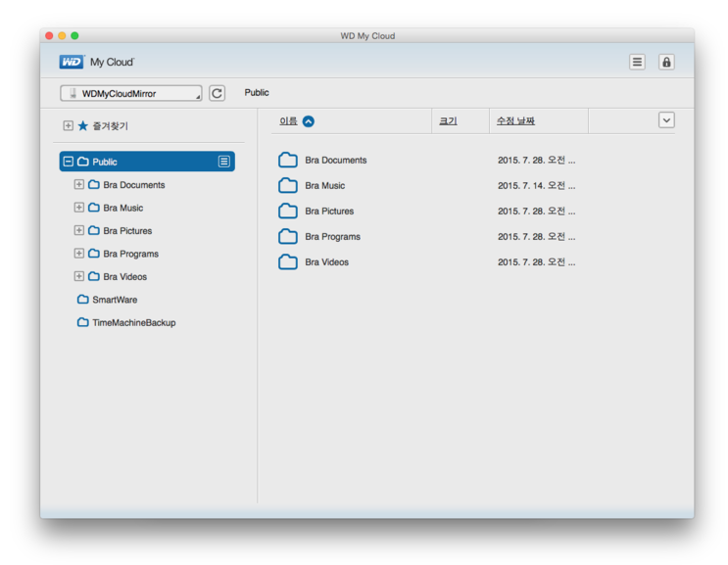Toggle the ascending sort arrow beside 이름
Image resolution: width=728 pixels, height=565 pixels.
(309, 121)
